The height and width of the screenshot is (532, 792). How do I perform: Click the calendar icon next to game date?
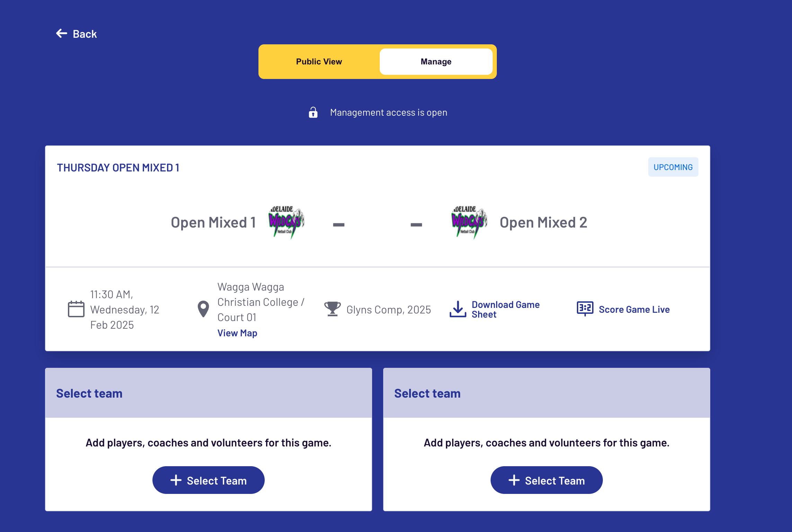tap(76, 309)
